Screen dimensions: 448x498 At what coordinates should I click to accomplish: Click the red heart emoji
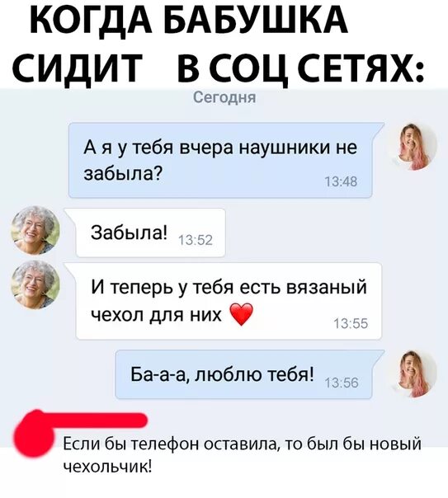click(x=241, y=314)
